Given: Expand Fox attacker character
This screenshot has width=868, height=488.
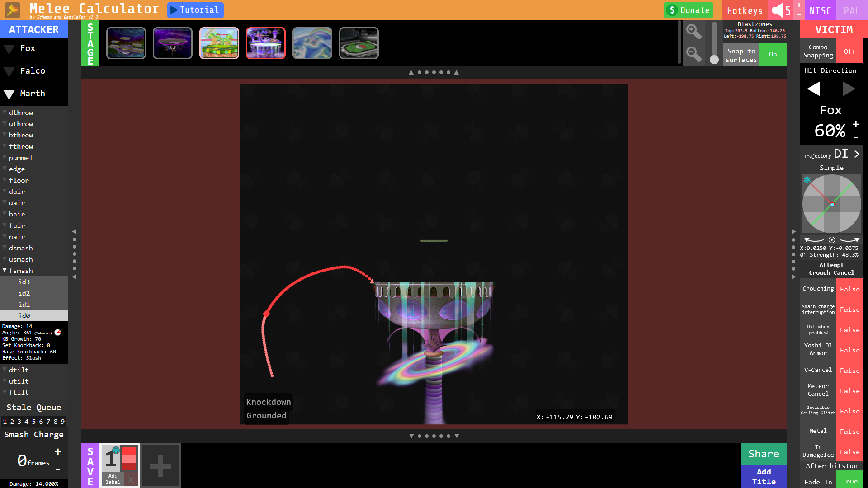Looking at the screenshot, I should (9, 49).
